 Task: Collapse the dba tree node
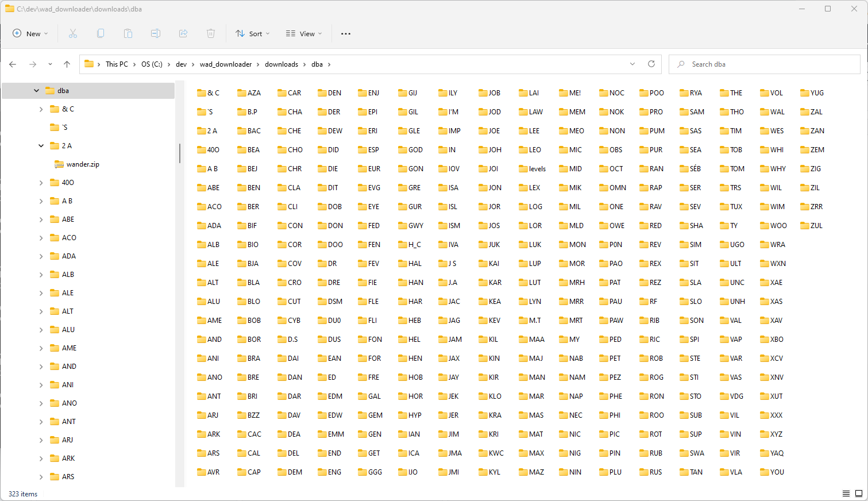pyautogui.click(x=36, y=91)
